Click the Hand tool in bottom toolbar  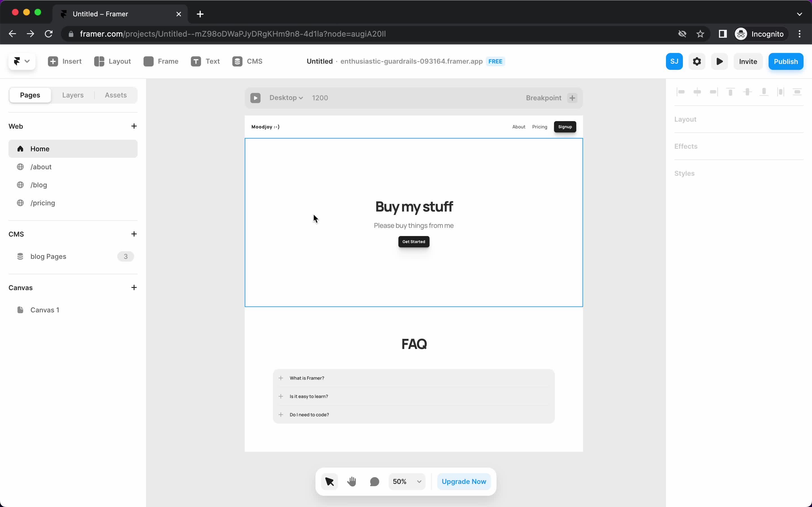[351, 481]
